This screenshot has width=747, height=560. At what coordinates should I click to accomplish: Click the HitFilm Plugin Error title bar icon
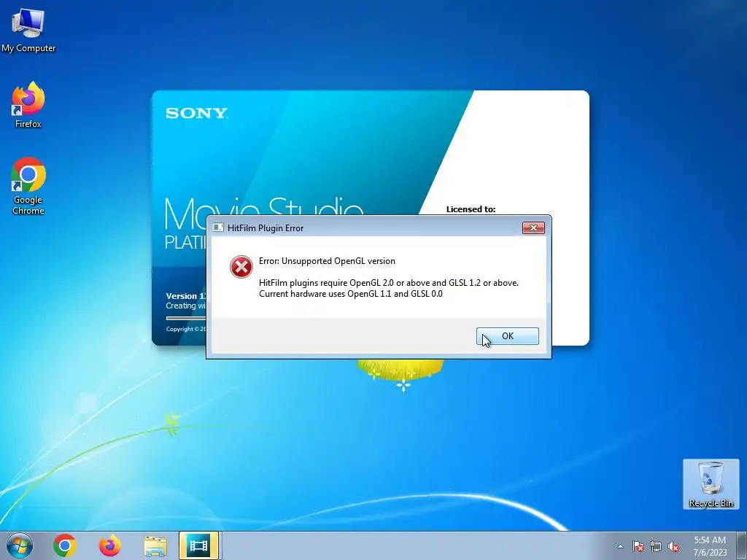(218, 228)
